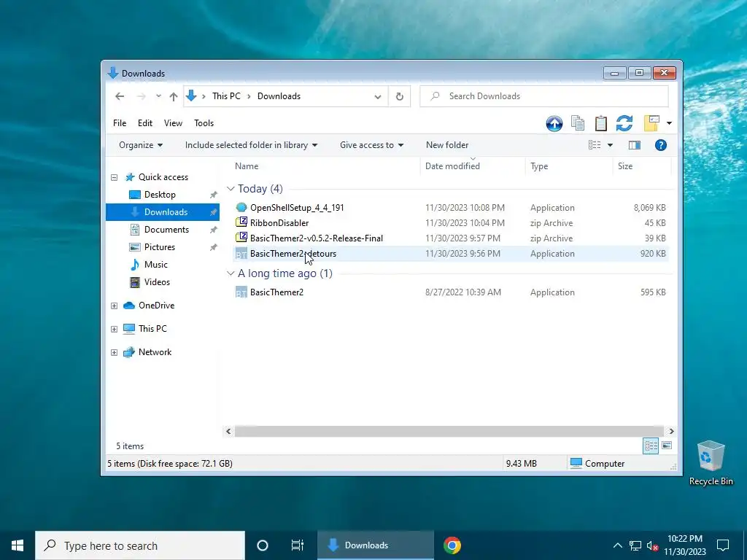Open the Tools menu

204,122
